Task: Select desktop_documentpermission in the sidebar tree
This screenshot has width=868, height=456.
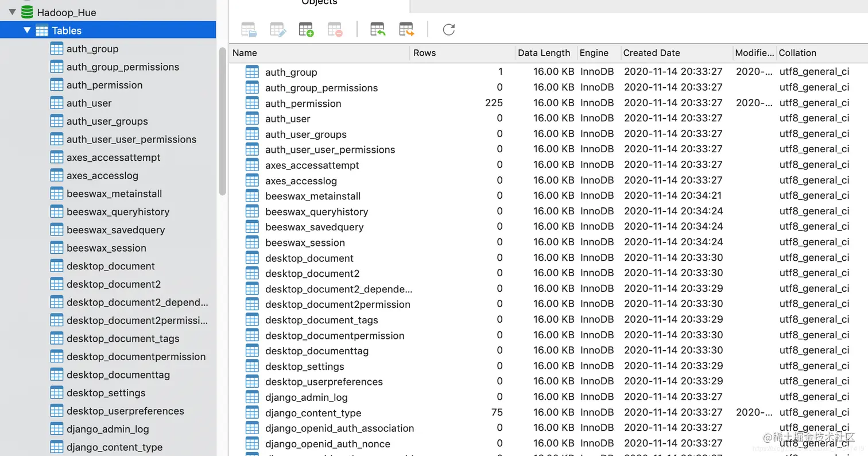Action: (136, 357)
